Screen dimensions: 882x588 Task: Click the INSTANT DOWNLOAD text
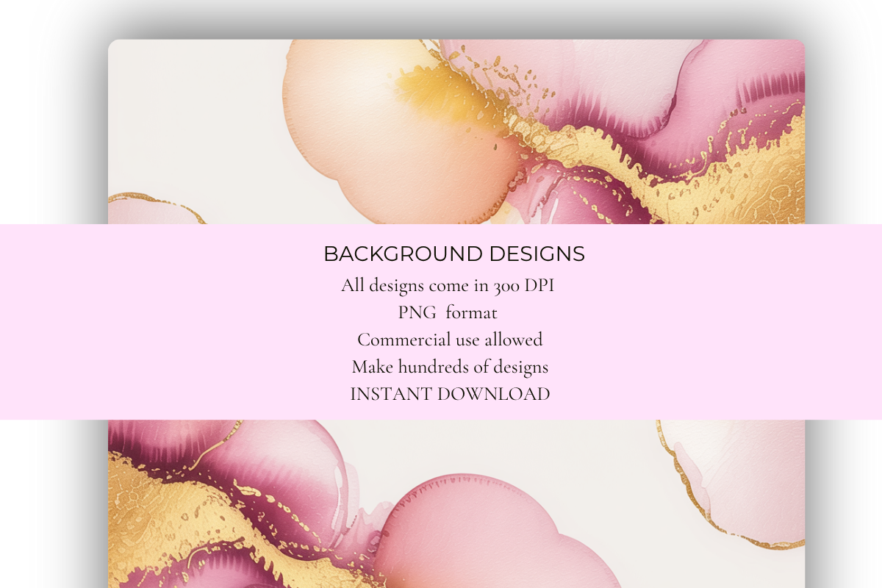450,393
